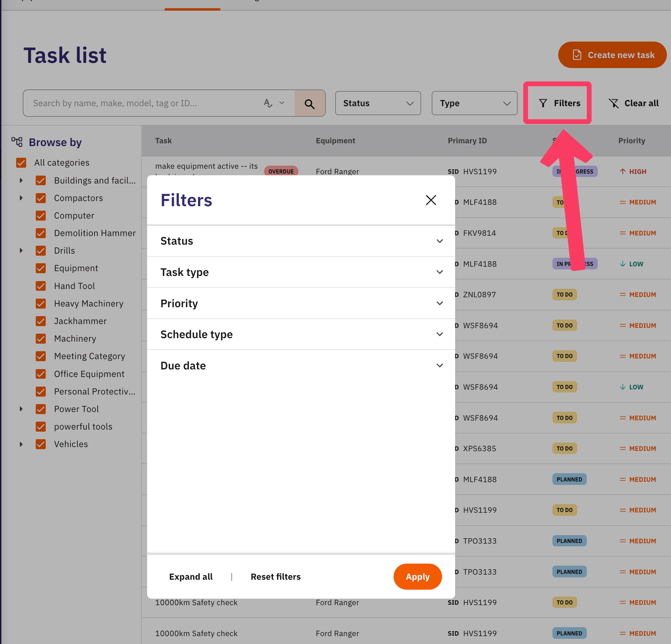
Task: Expand the Drills category tree
Action: (21, 251)
